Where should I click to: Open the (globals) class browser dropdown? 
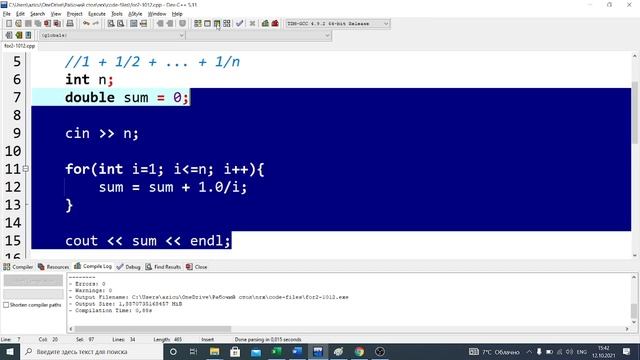click(112, 36)
